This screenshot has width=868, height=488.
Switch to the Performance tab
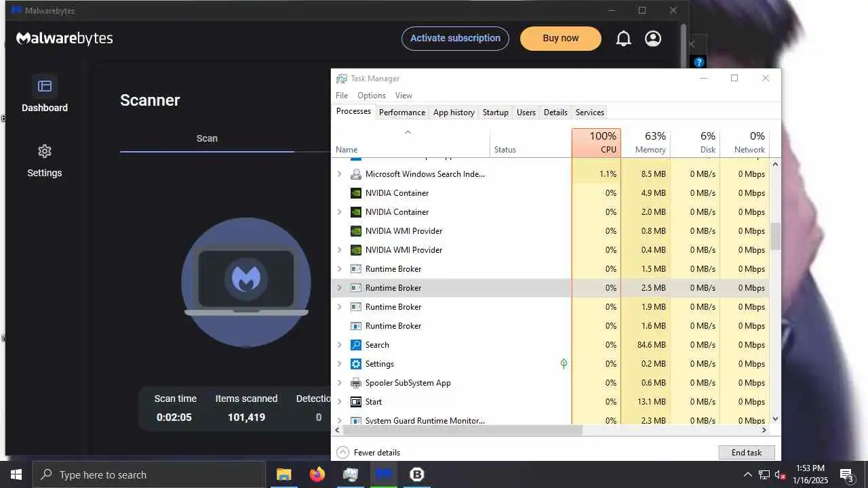402,113
